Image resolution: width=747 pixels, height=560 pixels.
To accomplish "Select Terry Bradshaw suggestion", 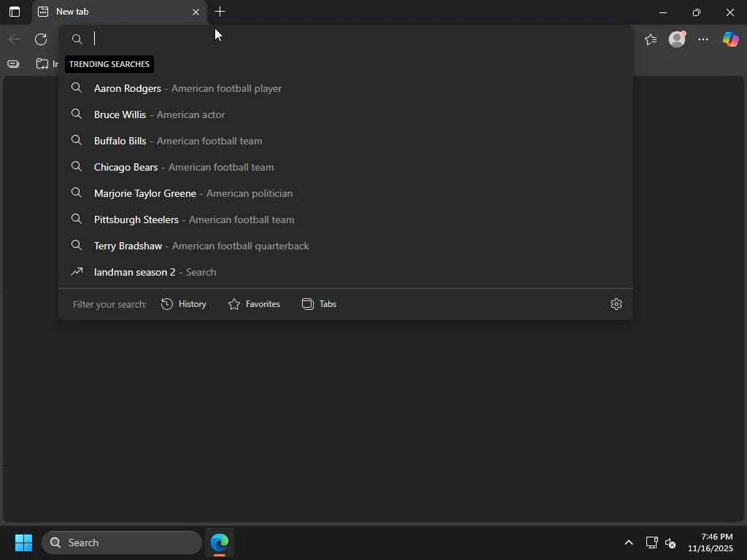I will tap(345, 246).
